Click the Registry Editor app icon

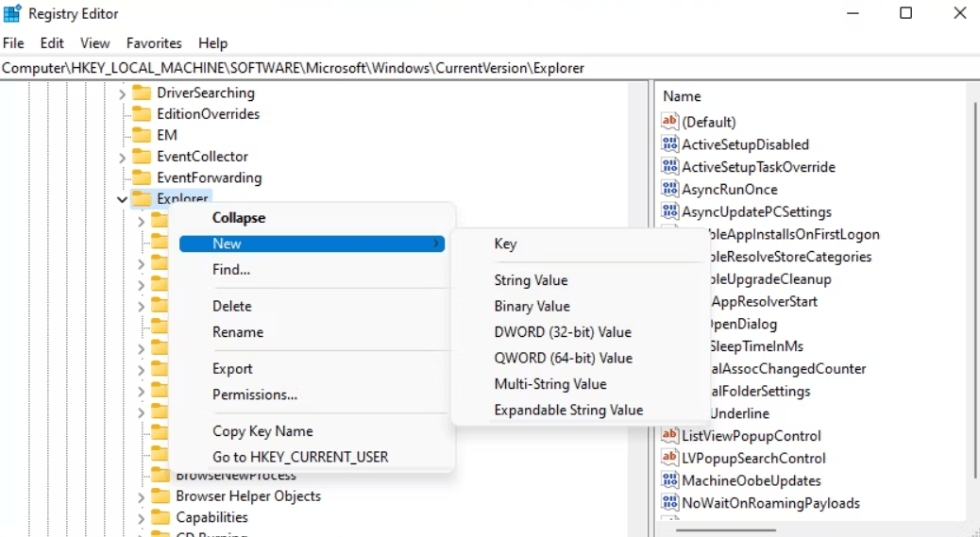(x=12, y=13)
